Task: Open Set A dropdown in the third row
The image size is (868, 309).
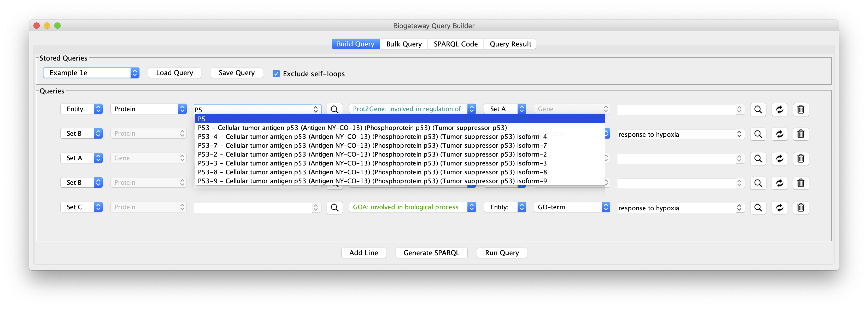Action: [x=81, y=158]
